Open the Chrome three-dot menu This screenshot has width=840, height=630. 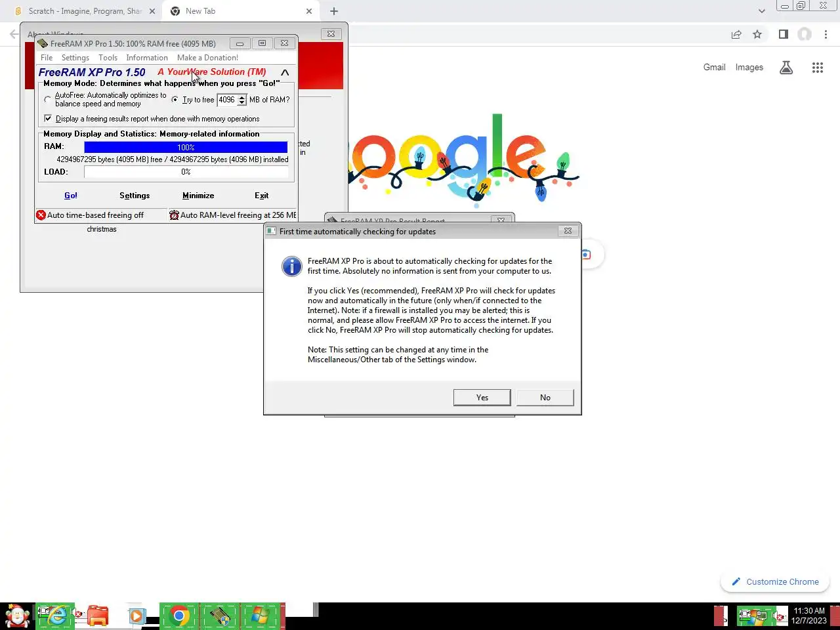pyautogui.click(x=826, y=35)
